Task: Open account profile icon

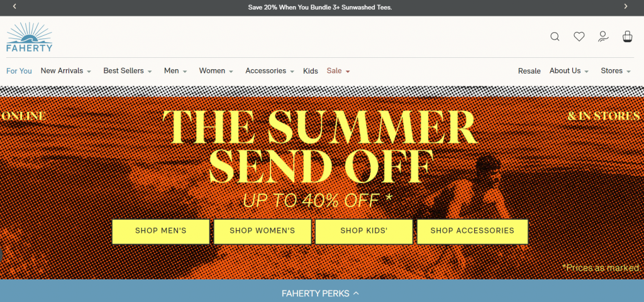Action: pyautogui.click(x=603, y=36)
